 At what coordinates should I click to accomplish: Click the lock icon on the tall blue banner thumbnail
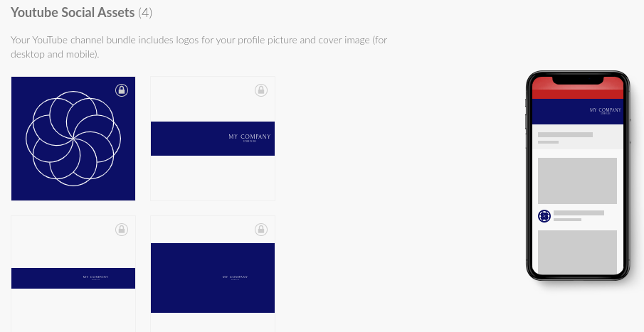pos(261,230)
